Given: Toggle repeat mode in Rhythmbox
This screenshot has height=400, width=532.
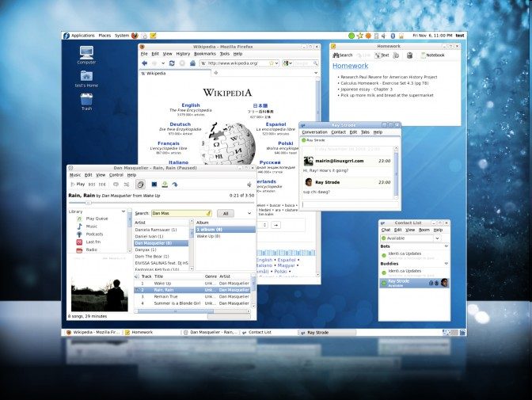Looking at the screenshot, I should point(116,184).
